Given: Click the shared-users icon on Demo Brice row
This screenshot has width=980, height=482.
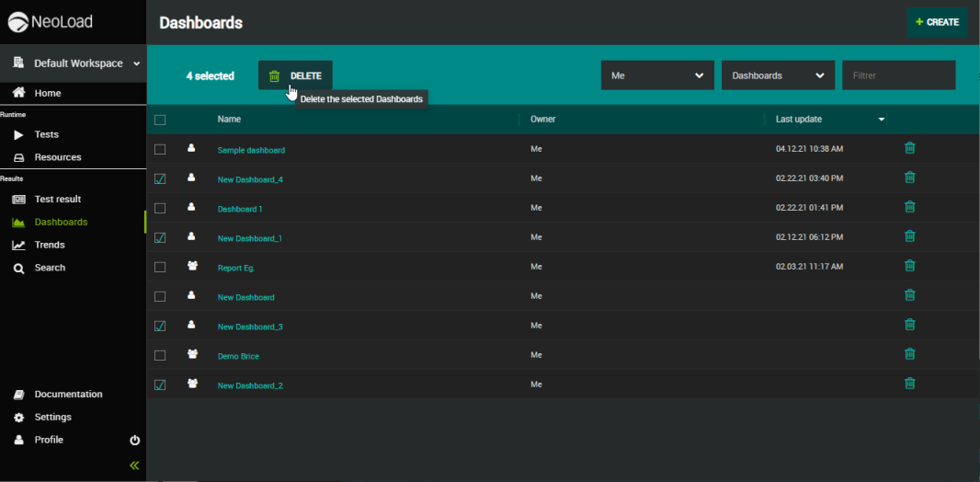Looking at the screenshot, I should pos(192,354).
